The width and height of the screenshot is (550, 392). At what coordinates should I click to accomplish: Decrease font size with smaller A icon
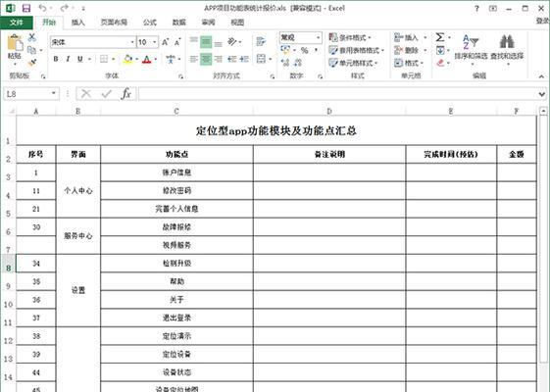(177, 42)
